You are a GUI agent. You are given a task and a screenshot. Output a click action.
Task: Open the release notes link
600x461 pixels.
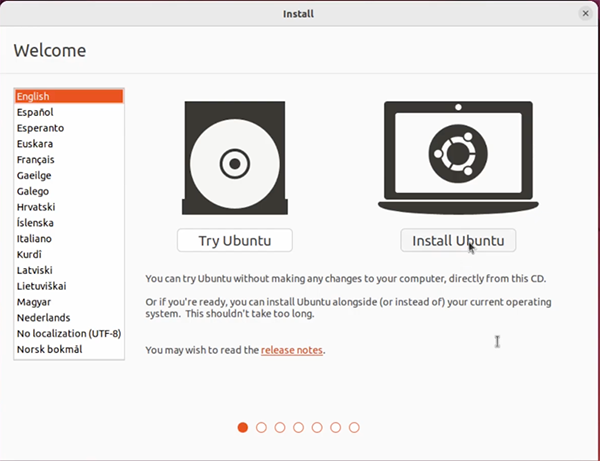(292, 350)
